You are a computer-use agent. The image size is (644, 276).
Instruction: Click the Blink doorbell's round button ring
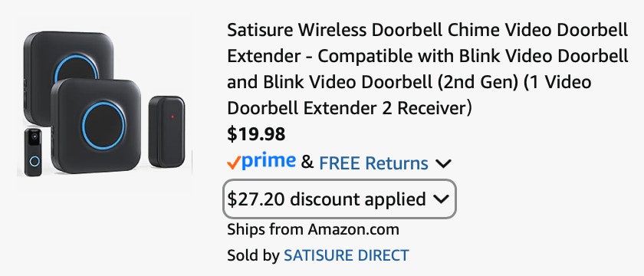pyautogui.click(x=34, y=162)
